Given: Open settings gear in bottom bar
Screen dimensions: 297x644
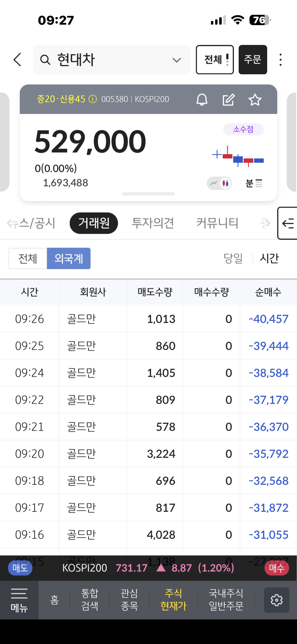Looking at the screenshot, I should [x=276, y=600].
